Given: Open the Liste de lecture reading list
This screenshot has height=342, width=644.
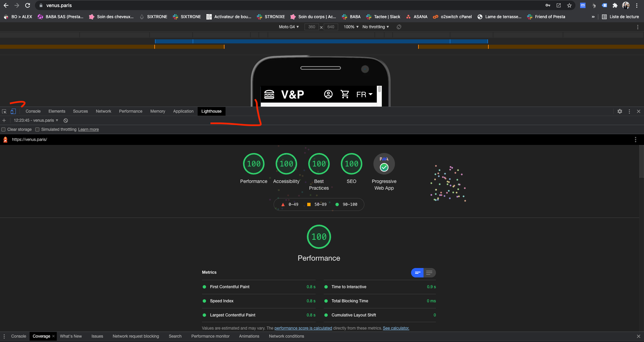Looking at the screenshot, I should [620, 17].
